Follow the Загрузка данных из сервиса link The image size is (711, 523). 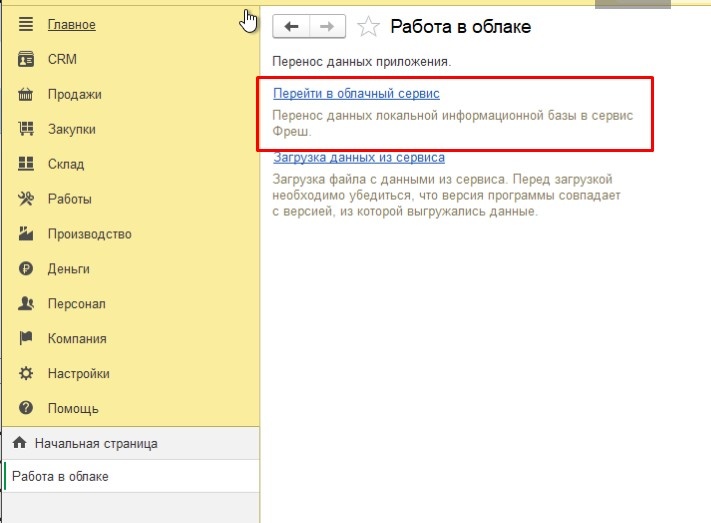(359, 157)
